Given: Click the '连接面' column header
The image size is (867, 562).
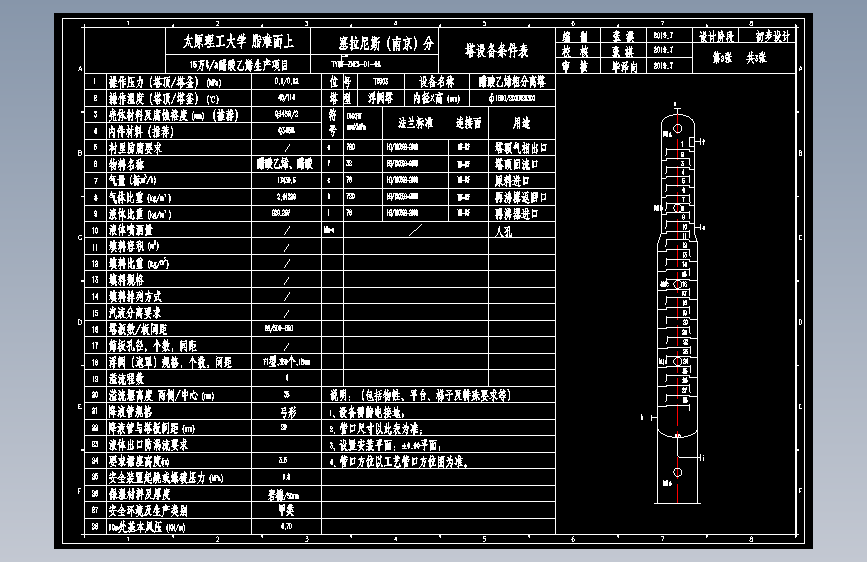Looking at the screenshot, I should [468, 123].
